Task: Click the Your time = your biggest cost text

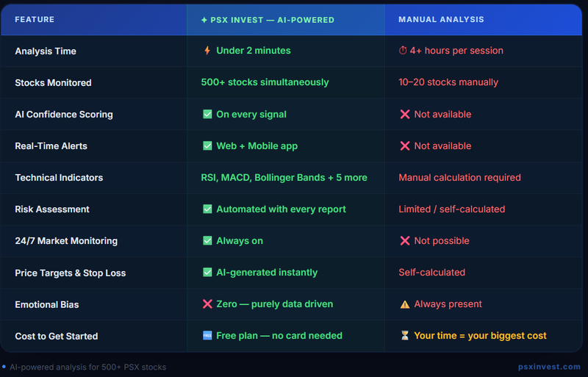Action: [480, 335]
